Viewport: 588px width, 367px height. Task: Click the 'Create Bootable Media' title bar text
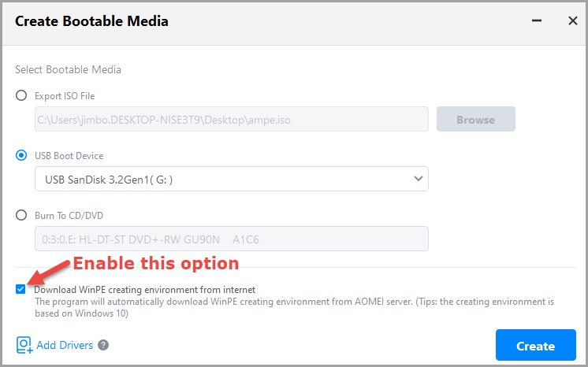pyautogui.click(x=91, y=21)
